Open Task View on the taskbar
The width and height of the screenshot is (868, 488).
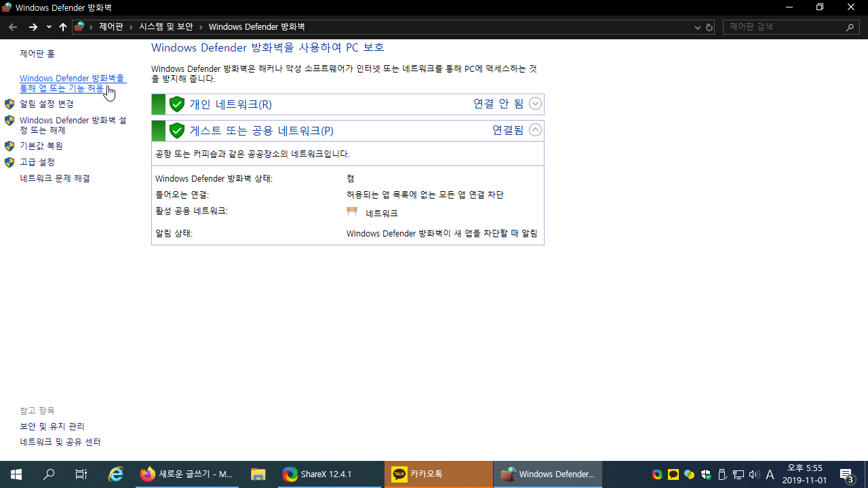(x=81, y=474)
